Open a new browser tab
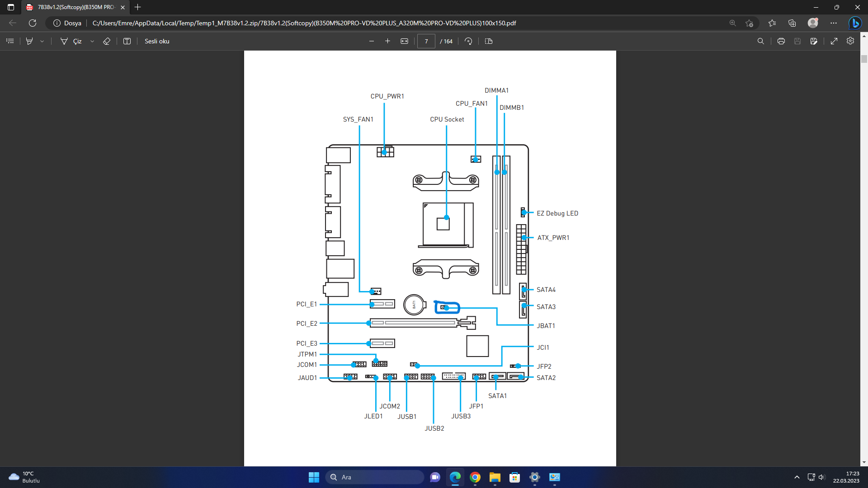The height and width of the screenshot is (488, 868). tap(138, 7)
